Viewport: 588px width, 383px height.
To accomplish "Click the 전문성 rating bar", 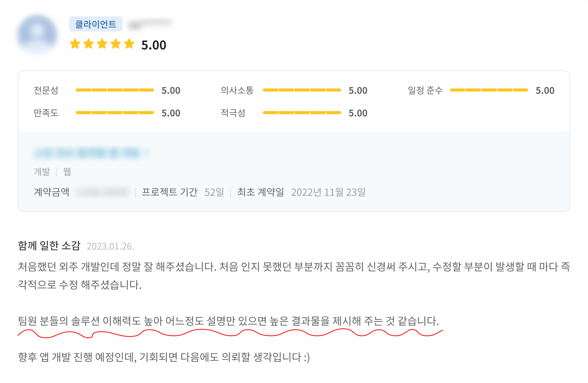I will tap(115, 90).
